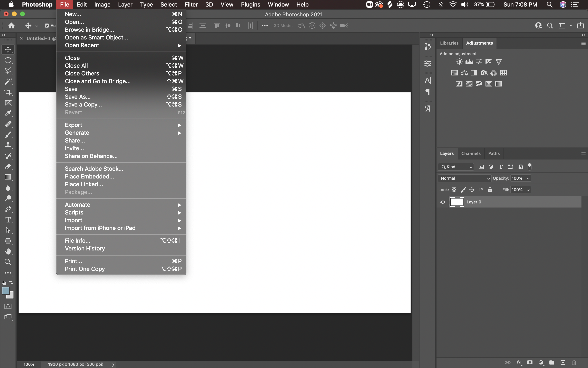Select the Clone Stamp tool
Viewport: 588px width, 368px height.
pyautogui.click(x=8, y=145)
